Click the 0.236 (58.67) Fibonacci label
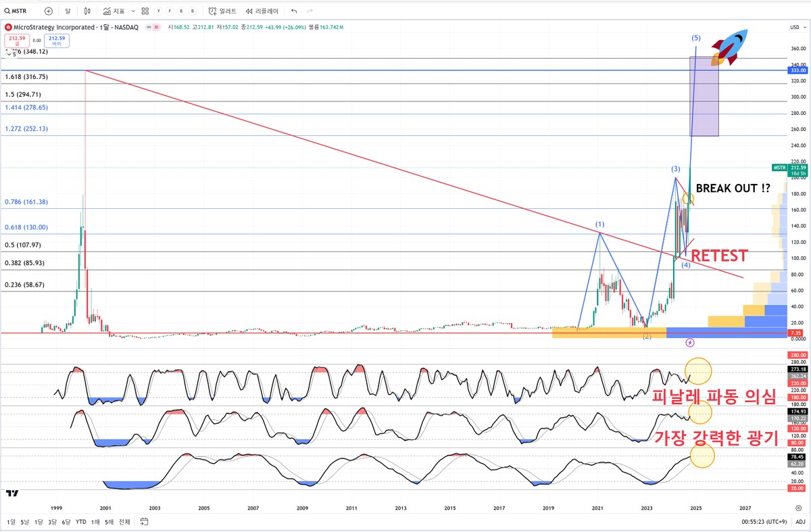The image size is (811, 532). click(26, 285)
